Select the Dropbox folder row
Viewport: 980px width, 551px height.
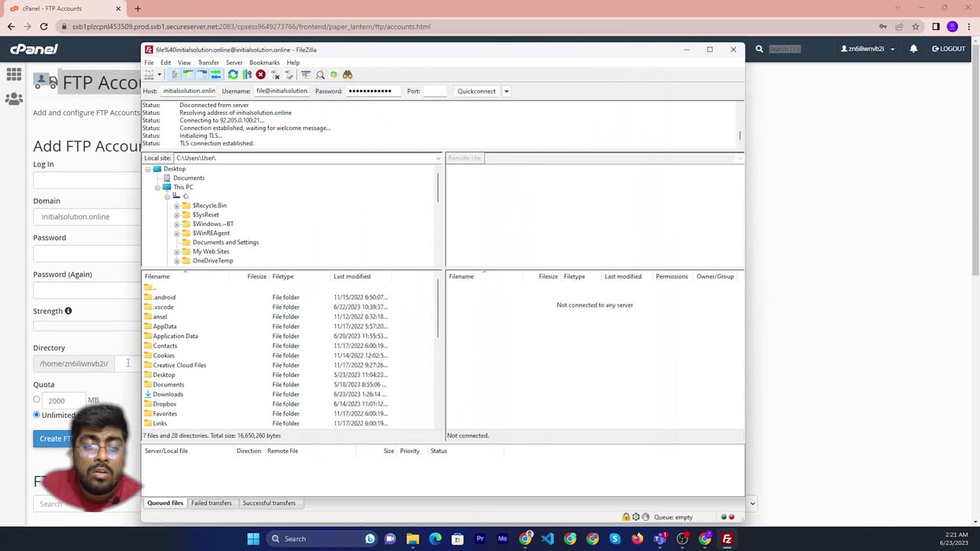coord(289,404)
